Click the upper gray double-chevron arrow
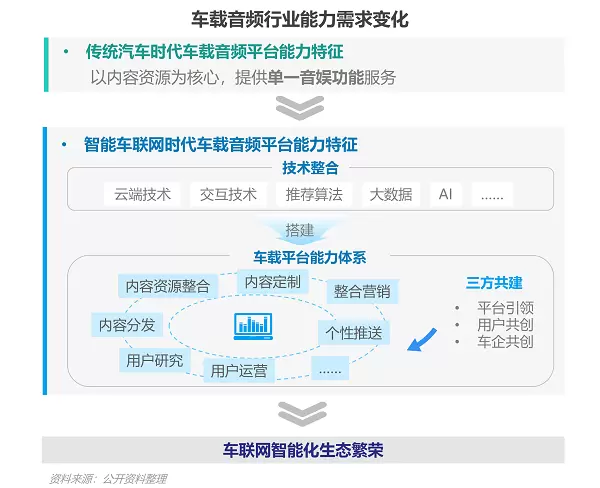Viewport: 600px width, 488px height. click(x=301, y=107)
